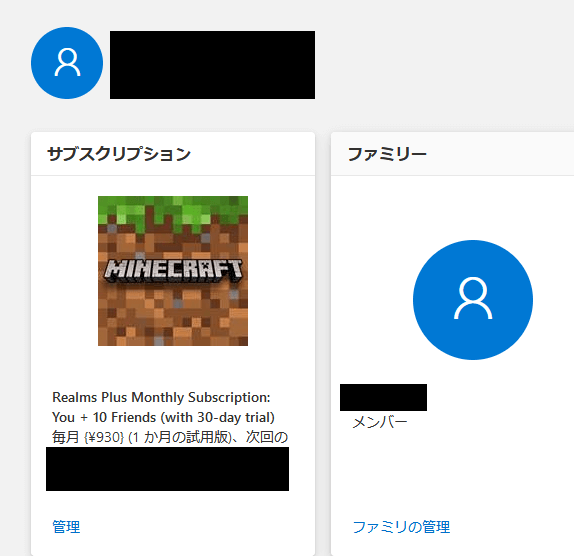
Task: Click the サブスクリプション card header
Action: pyautogui.click(x=173, y=154)
